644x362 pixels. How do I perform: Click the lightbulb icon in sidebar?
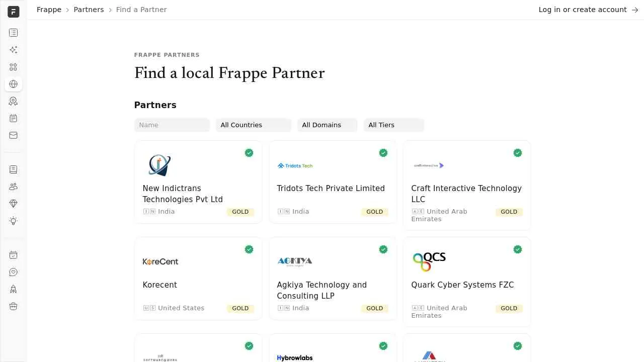point(14,221)
